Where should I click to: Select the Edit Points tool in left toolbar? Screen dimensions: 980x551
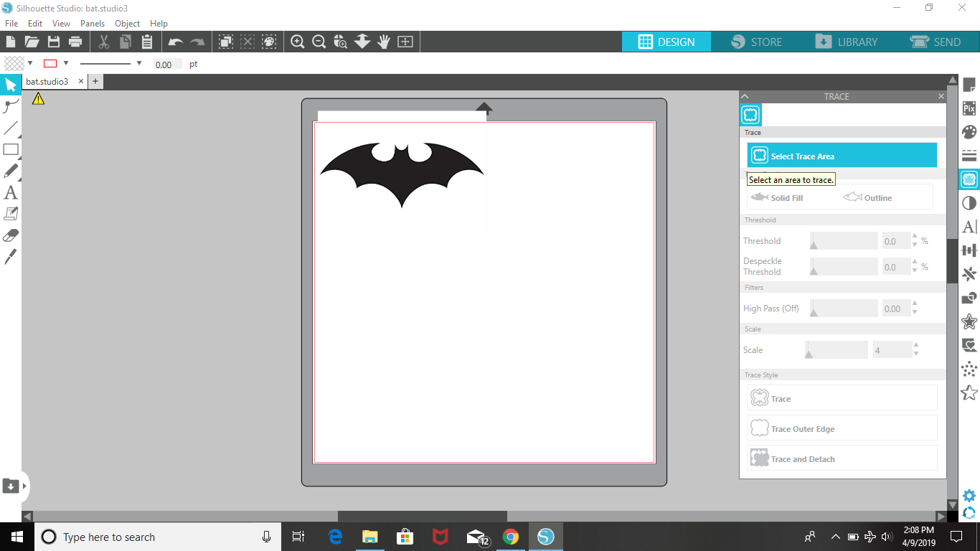[x=11, y=107]
